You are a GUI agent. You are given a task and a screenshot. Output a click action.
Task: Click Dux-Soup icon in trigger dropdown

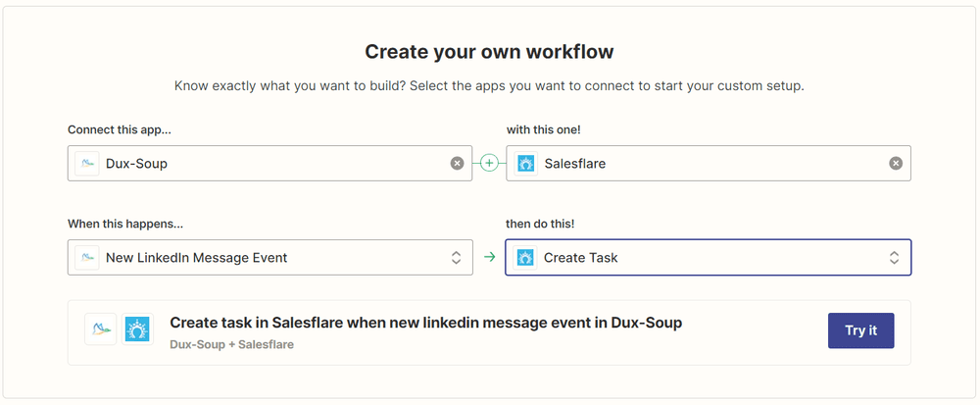pyautogui.click(x=87, y=258)
